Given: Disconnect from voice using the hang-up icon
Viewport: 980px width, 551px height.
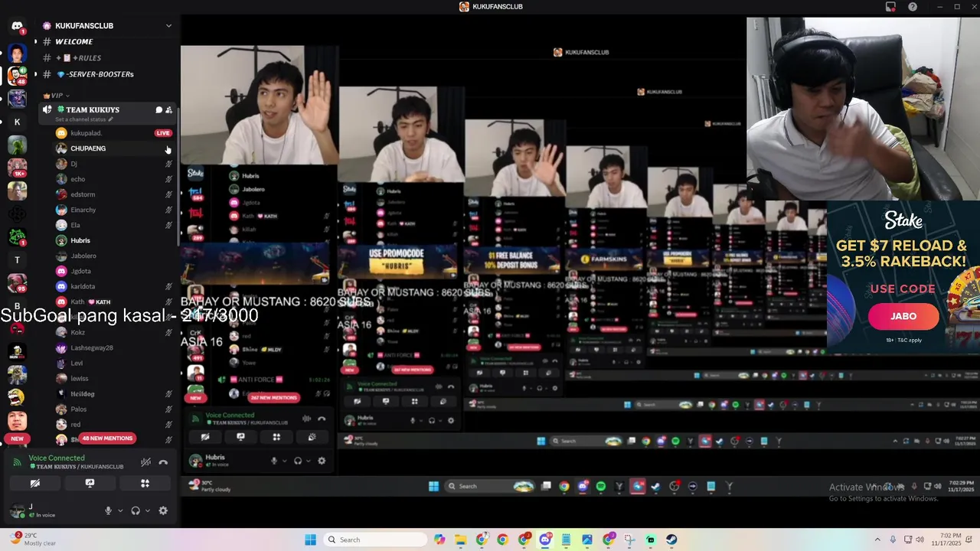Looking at the screenshot, I should [x=163, y=462].
